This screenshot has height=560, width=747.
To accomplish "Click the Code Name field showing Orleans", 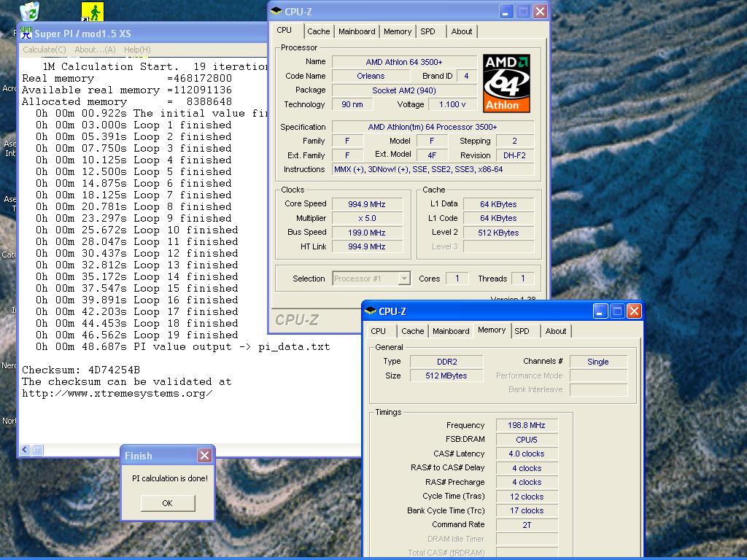I will (371, 76).
